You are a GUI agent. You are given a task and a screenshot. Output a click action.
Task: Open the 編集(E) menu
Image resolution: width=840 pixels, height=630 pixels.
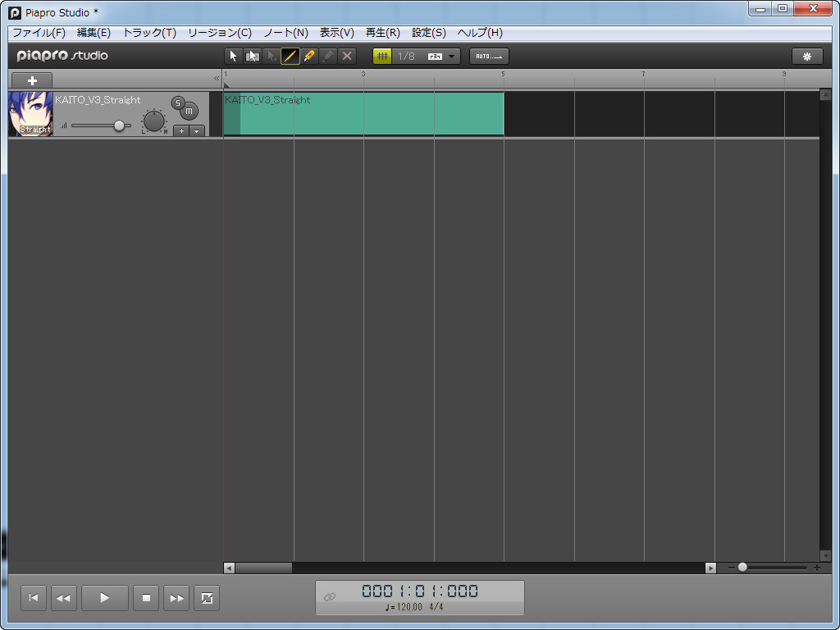(x=94, y=33)
